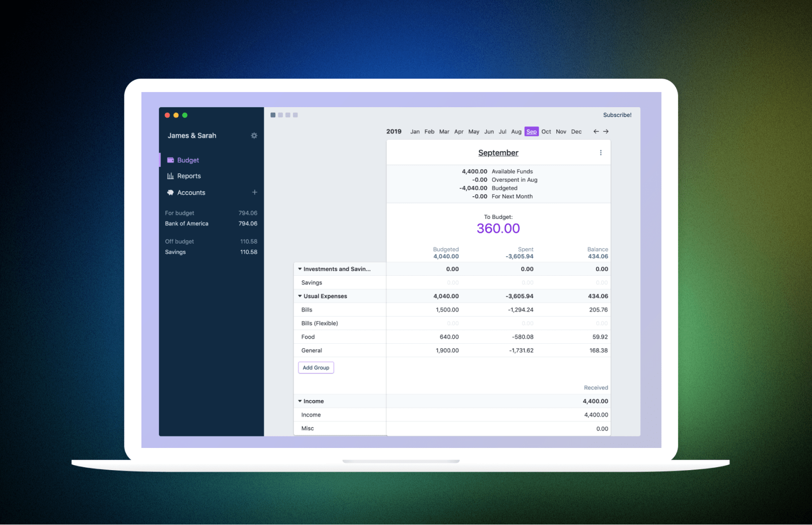812x525 pixels.
Task: Click the Bills (Flexible) category name
Action: pos(320,324)
